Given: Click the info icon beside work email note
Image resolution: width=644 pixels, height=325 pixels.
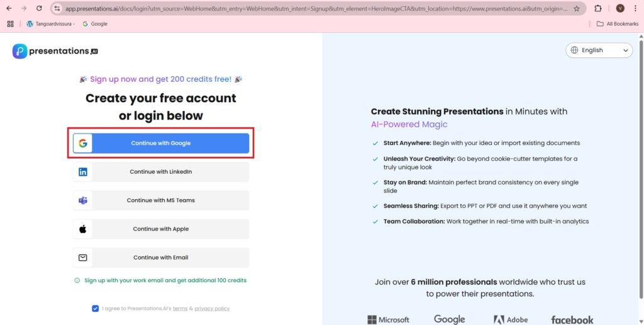Looking at the screenshot, I should (77, 280).
